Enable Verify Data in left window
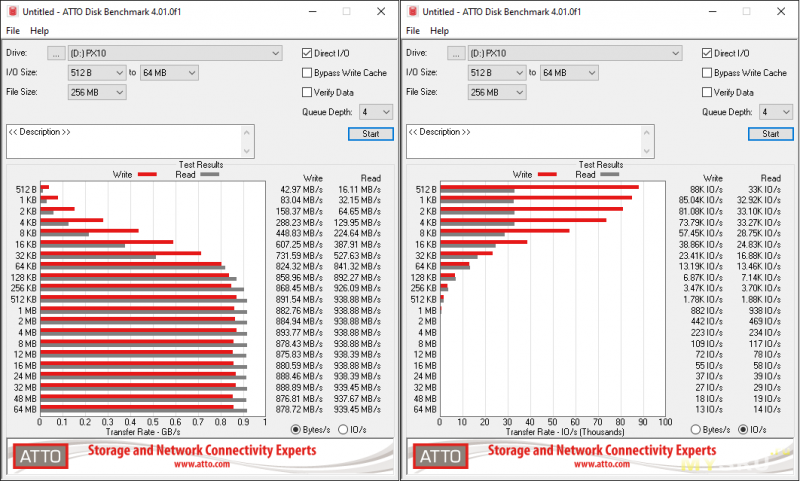Image resolution: width=800 pixels, height=481 pixels. 308,92
